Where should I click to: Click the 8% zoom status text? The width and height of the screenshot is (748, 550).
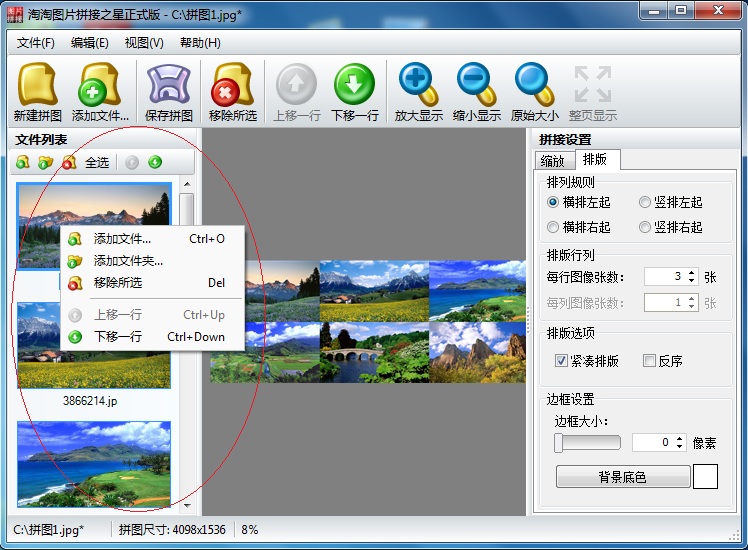[249, 529]
